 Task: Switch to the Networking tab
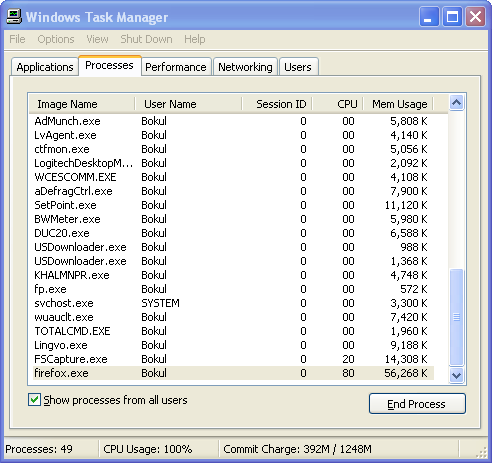tap(245, 67)
